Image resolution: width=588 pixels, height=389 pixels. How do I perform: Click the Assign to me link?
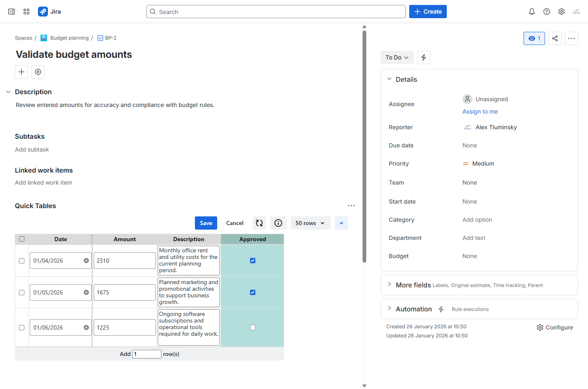480,111
